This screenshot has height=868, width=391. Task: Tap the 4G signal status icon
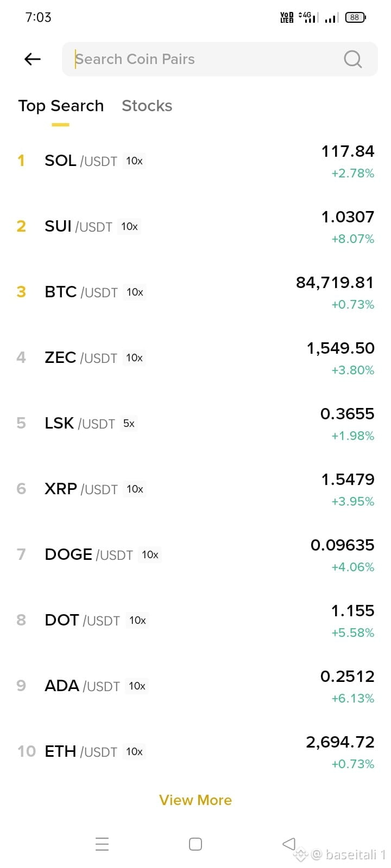click(x=308, y=17)
